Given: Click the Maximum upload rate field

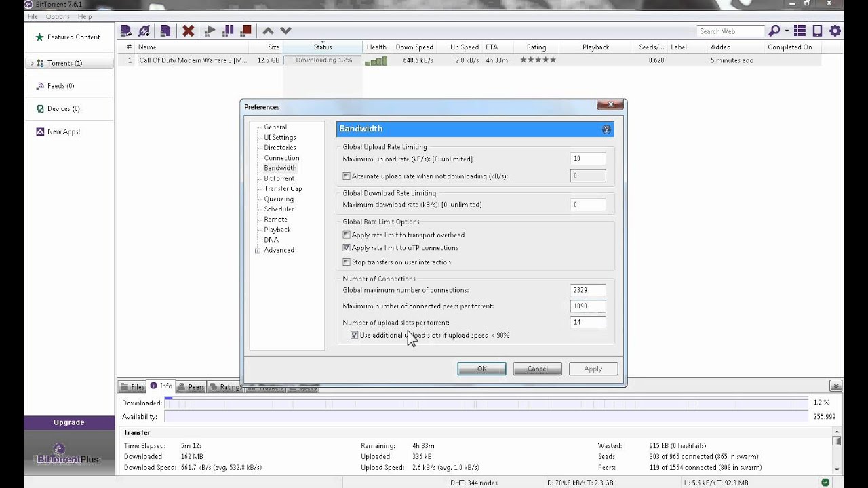Looking at the screenshot, I should point(588,159).
